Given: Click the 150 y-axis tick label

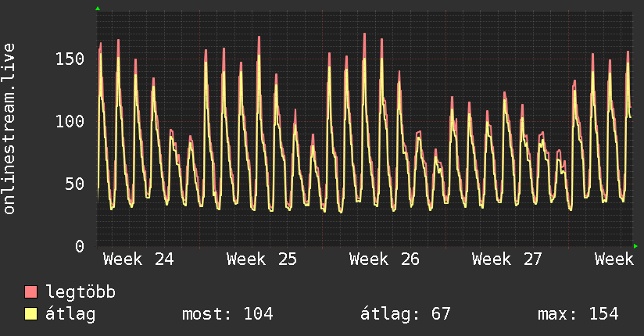Looking at the screenshot, I should (70, 59).
